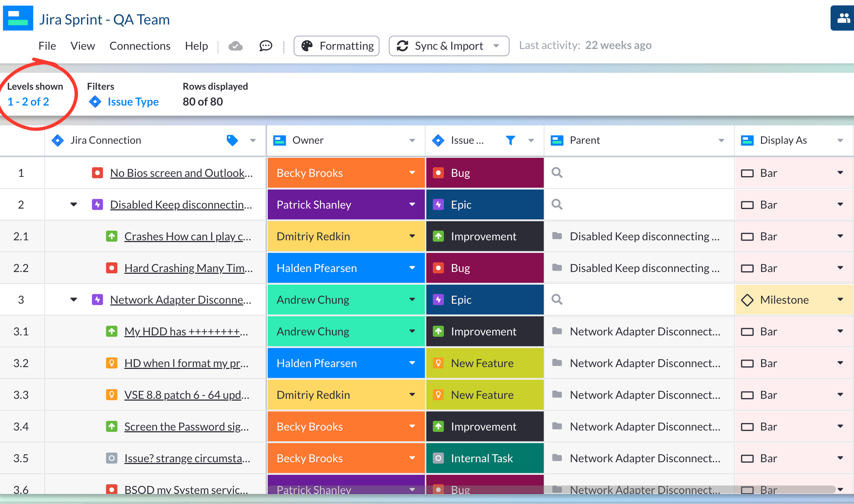The width and height of the screenshot is (854, 504).
Task: Open the share users icon button
Action: coord(843,18)
